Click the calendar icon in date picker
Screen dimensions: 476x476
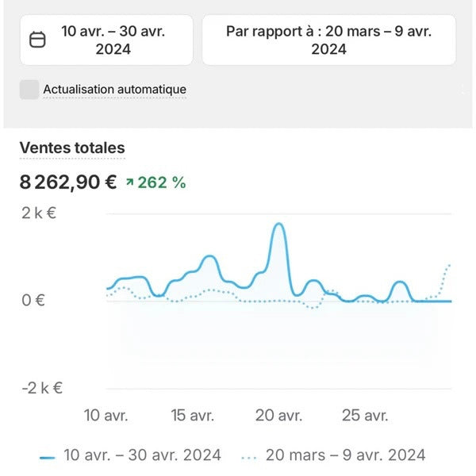click(37, 40)
